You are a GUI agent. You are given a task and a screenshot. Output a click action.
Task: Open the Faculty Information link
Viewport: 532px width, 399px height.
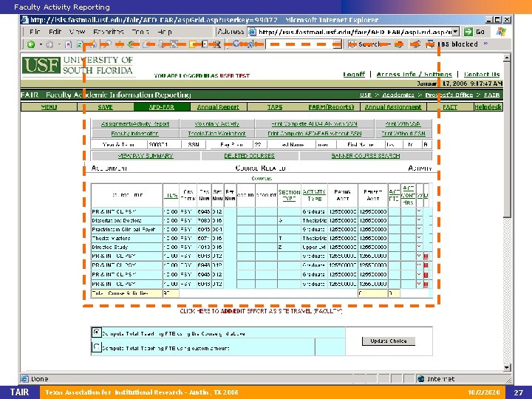point(134,133)
